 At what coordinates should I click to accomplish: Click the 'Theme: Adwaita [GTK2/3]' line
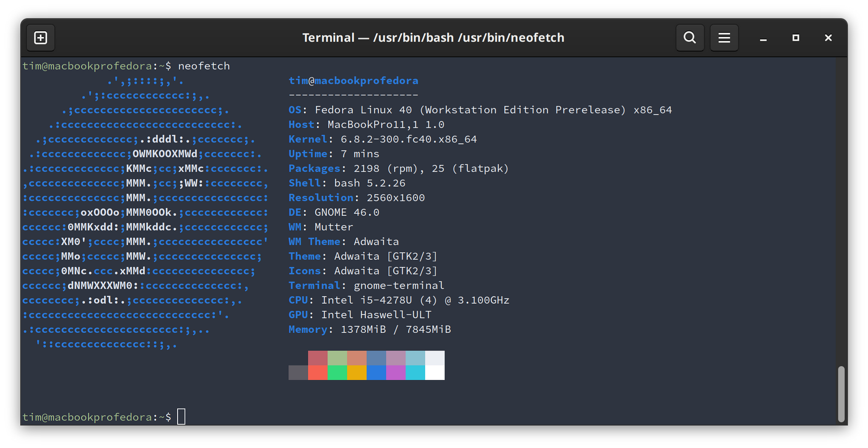click(x=363, y=256)
